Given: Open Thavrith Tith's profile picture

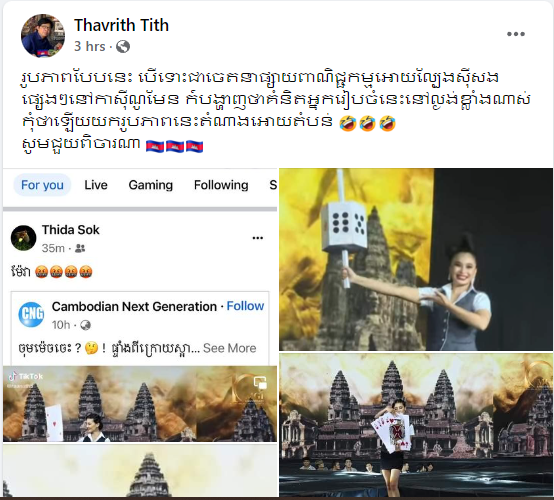Looking at the screenshot, I should pyautogui.click(x=43, y=36).
